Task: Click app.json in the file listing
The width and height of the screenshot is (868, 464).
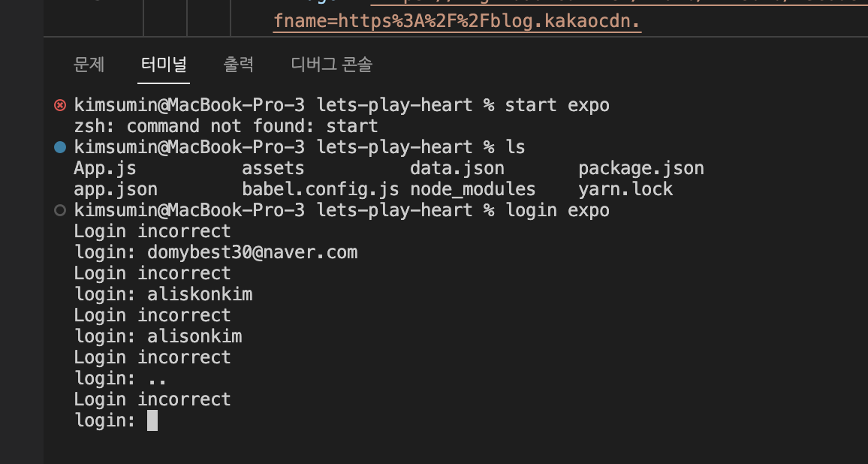Action: [116, 189]
